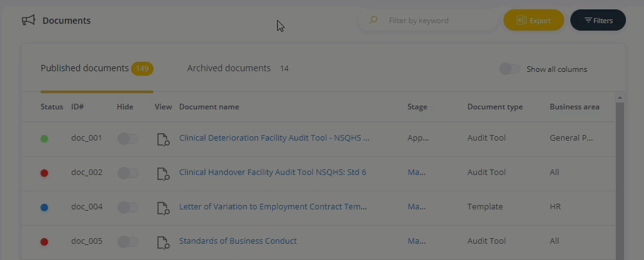The width and height of the screenshot is (644, 260).
Task: Click the blue status dot of doc_004
Action: point(44,207)
